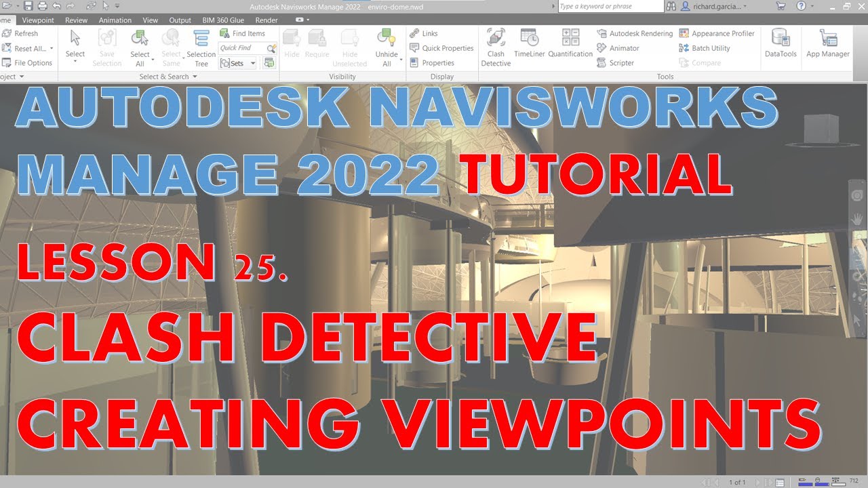Select the navigation bar Pan hand tool

(859, 219)
